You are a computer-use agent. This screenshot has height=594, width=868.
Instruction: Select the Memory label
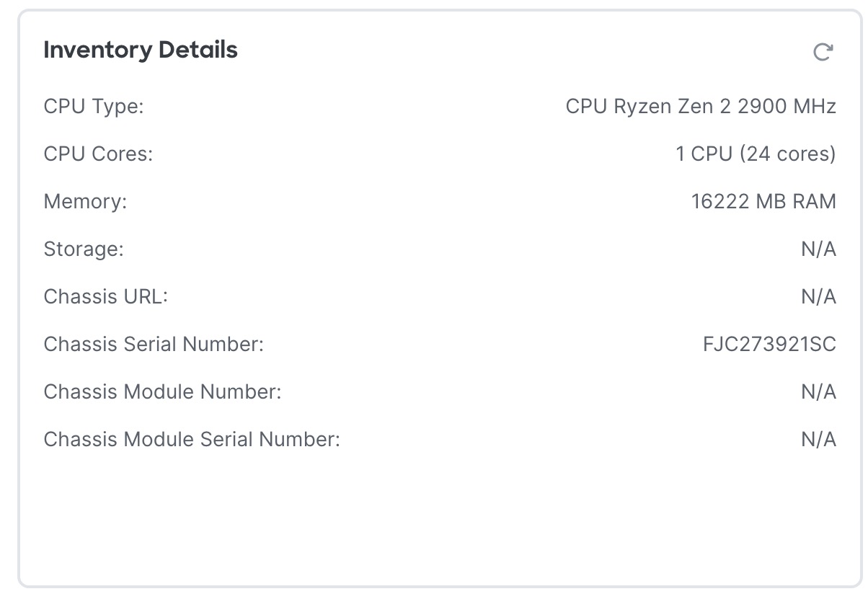85,202
